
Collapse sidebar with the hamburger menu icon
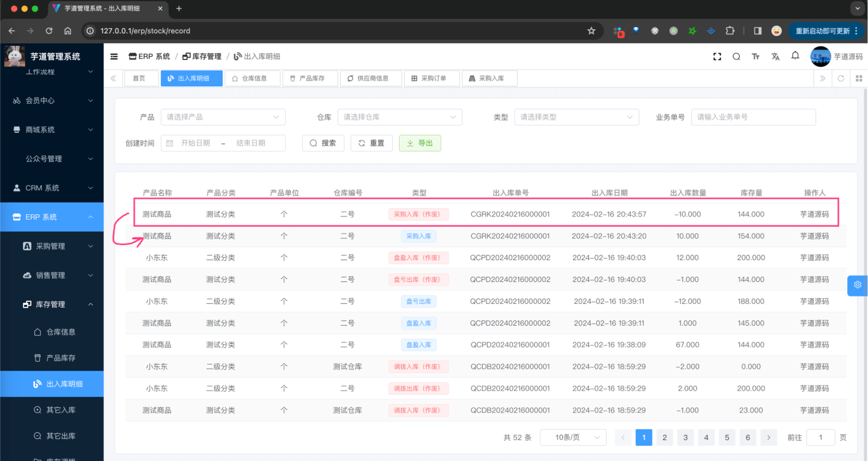(114, 57)
